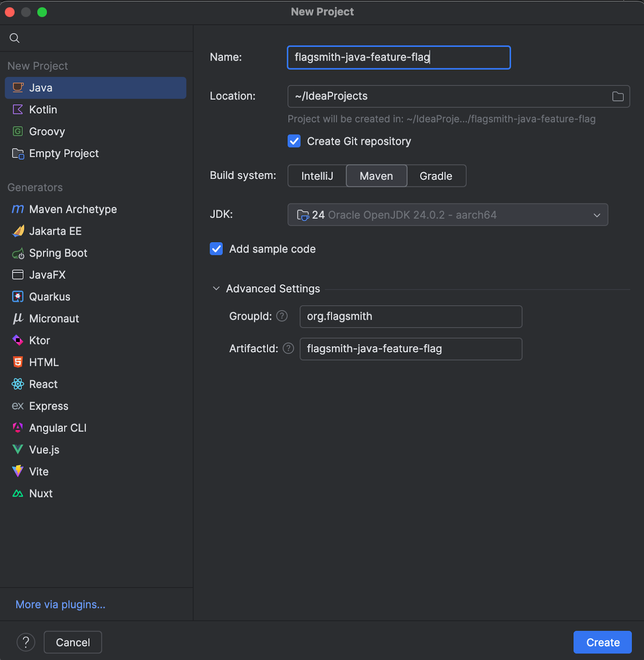Browse location with folder icon
This screenshot has width=644, height=660.
pyautogui.click(x=618, y=97)
